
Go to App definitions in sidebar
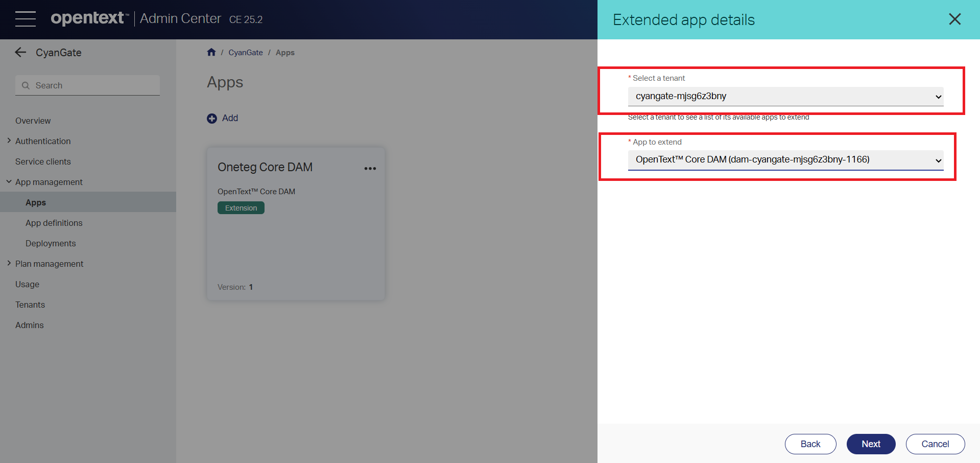tap(54, 223)
